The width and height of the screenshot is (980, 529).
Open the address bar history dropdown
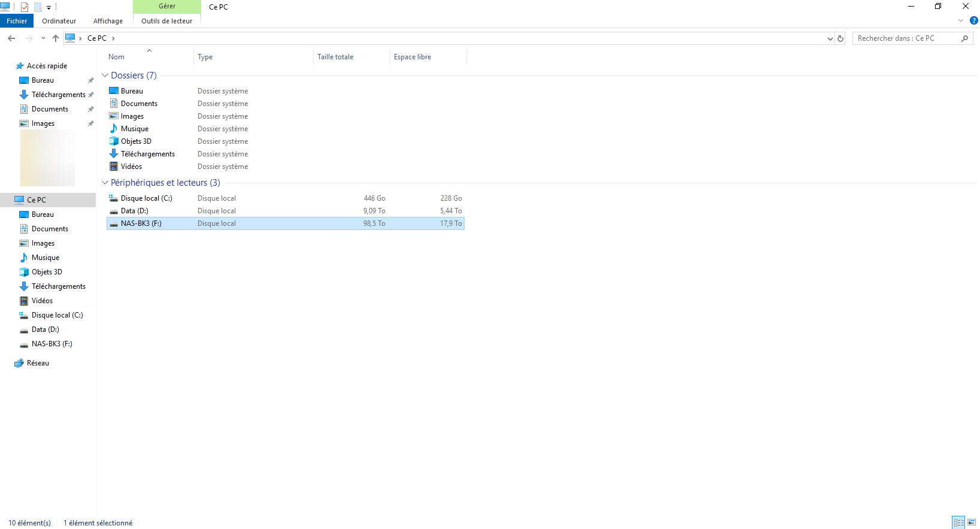point(830,38)
